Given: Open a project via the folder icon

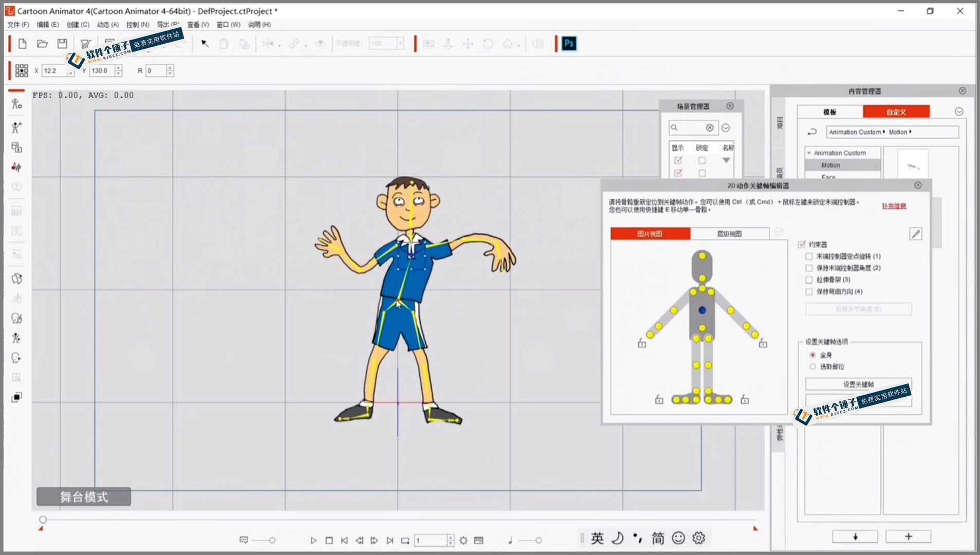Looking at the screenshot, I should pyautogui.click(x=42, y=44).
